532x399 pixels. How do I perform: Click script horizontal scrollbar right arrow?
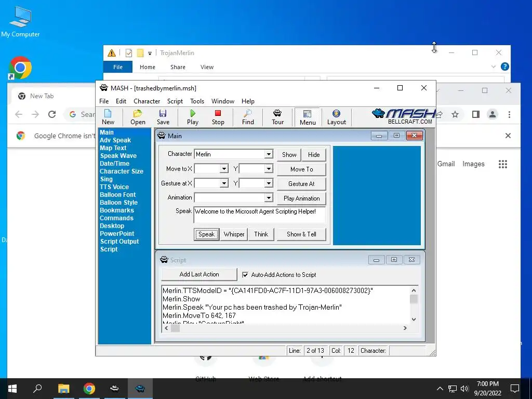[405, 328]
